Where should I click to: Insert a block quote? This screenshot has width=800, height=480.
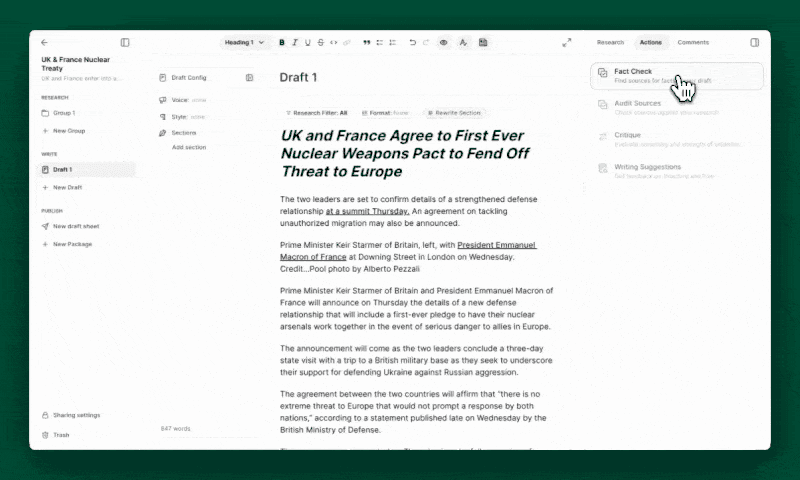[366, 42]
